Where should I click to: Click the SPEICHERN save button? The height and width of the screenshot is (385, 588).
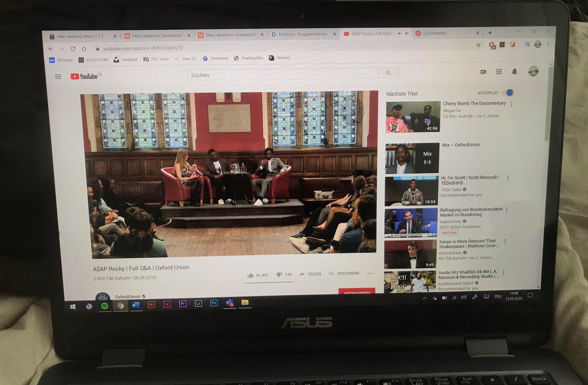pyautogui.click(x=344, y=273)
